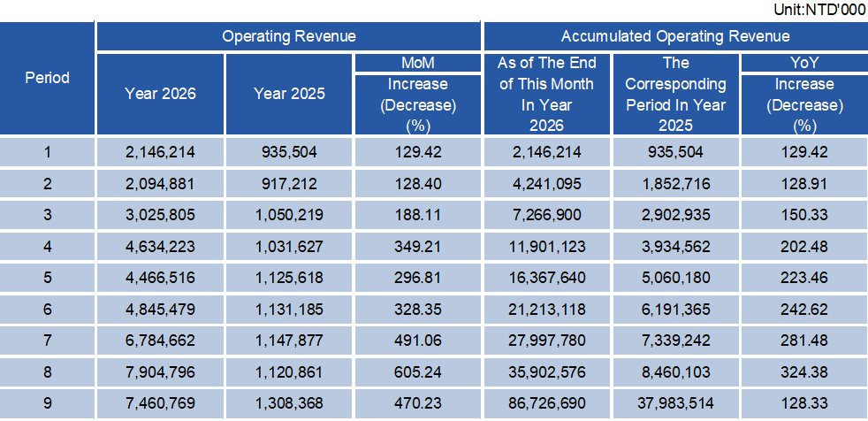Click the 11,901,123 accumulated cell

[x=547, y=246]
